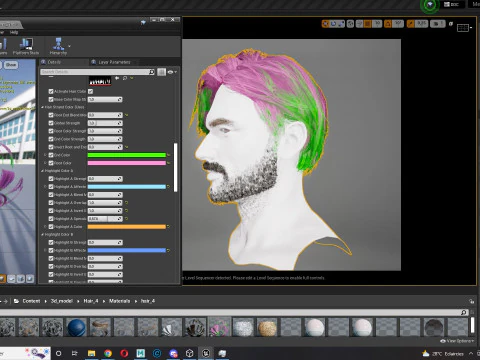Toggle the property matrix grid view button
This screenshot has height=360, width=480.
point(161,72)
